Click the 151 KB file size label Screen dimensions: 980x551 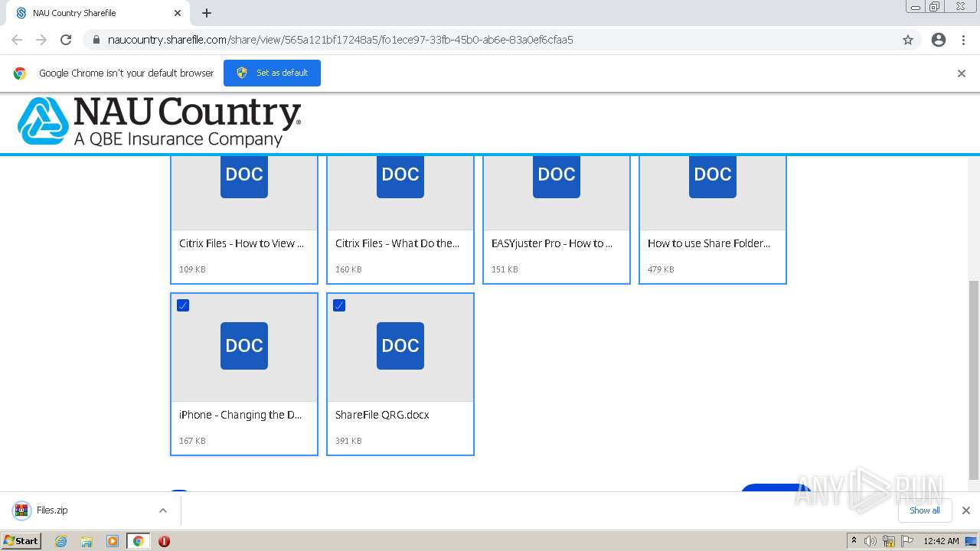[x=505, y=269]
